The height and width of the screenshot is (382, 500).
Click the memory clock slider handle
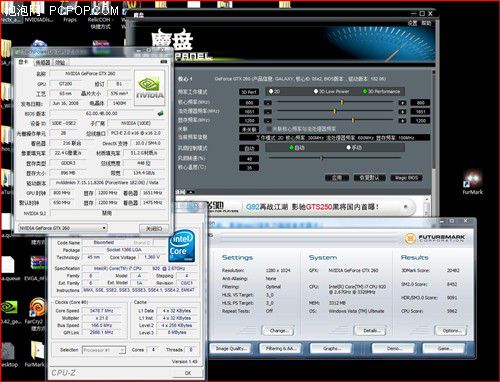tap(353, 120)
